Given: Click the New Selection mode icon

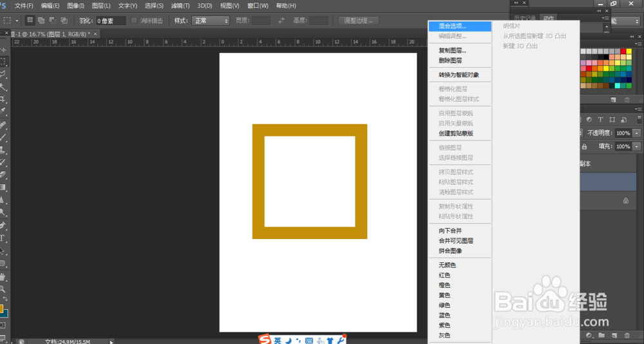Looking at the screenshot, I should point(30,20).
